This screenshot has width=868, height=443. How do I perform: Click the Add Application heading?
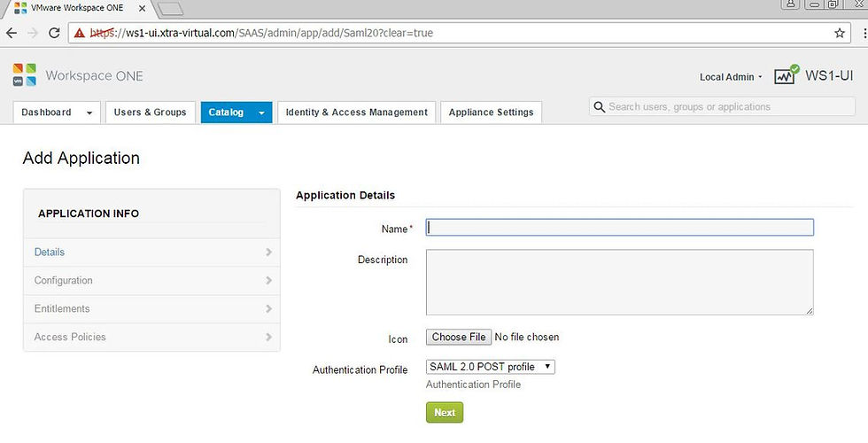(x=81, y=159)
